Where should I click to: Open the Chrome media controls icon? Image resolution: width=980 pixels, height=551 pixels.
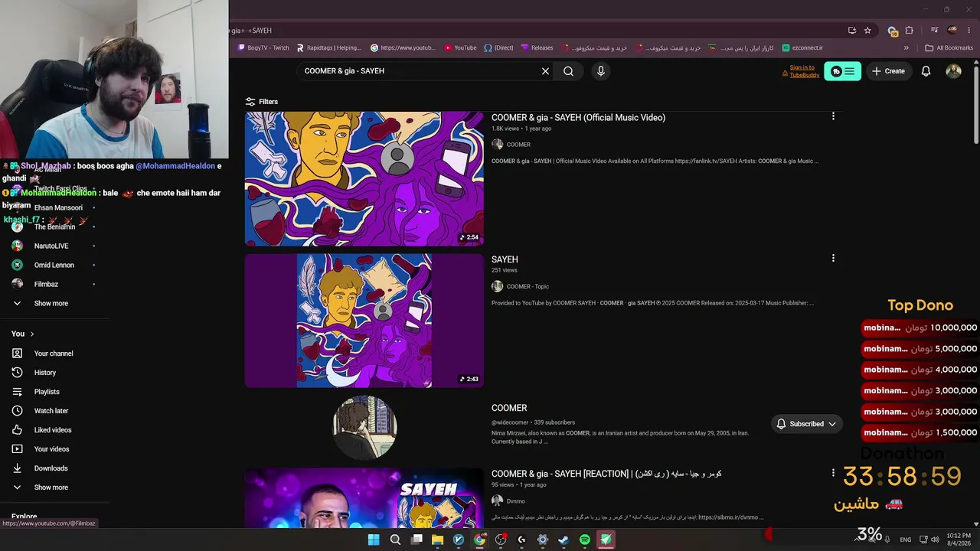click(x=935, y=31)
